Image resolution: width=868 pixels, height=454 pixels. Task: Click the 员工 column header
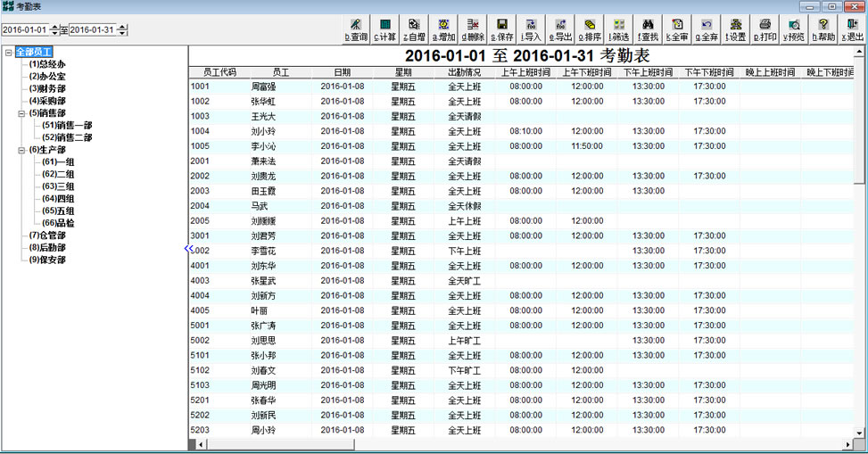tap(281, 72)
